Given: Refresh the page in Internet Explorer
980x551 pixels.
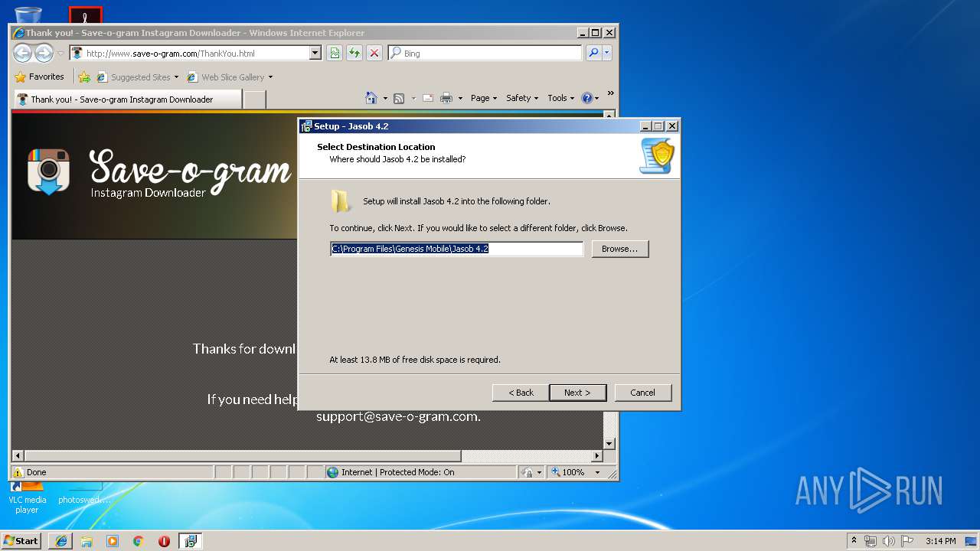Looking at the screenshot, I should [354, 53].
